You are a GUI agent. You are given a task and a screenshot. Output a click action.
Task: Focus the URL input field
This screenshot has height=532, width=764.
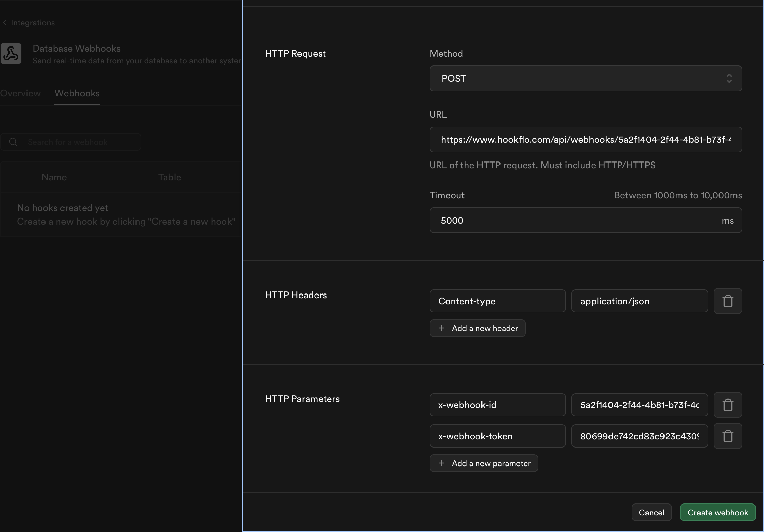coord(585,139)
